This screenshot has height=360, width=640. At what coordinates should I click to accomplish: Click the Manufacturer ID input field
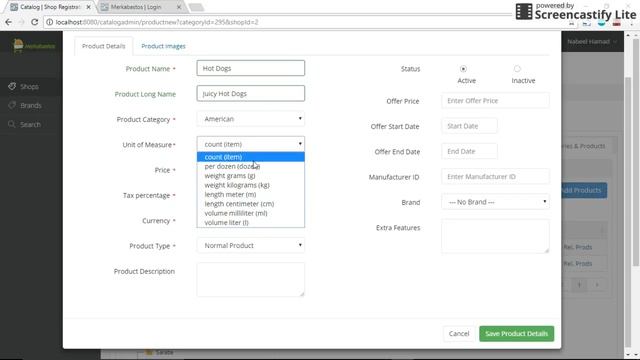pos(495,177)
